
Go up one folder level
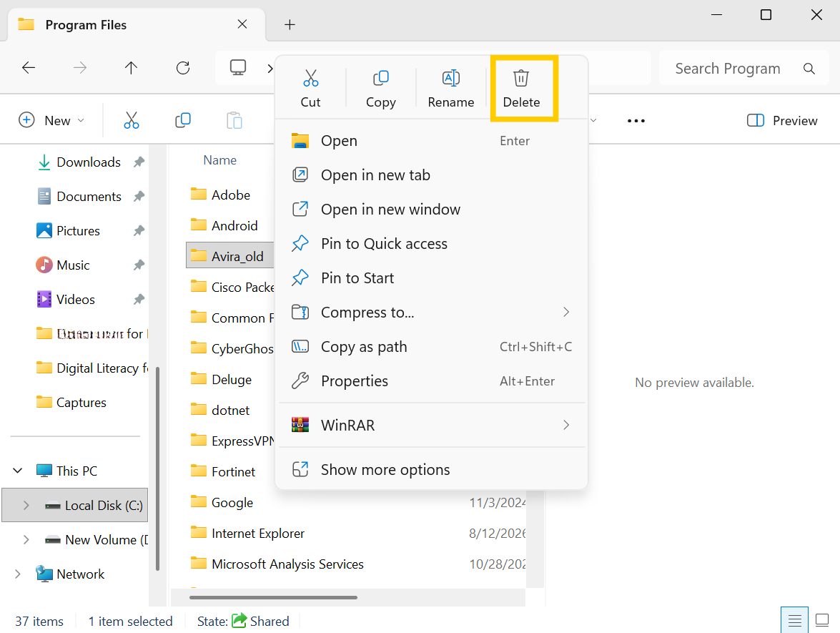pyautogui.click(x=132, y=67)
